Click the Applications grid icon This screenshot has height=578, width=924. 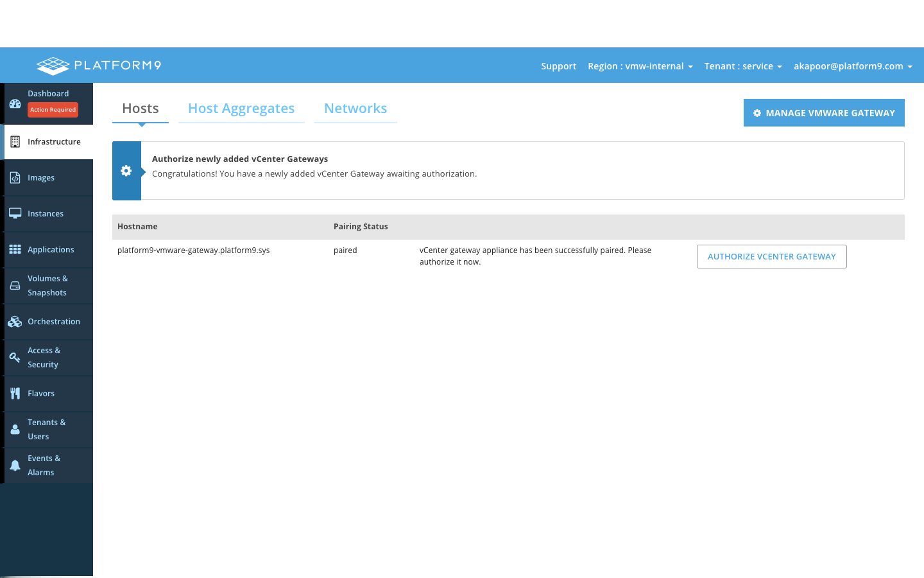click(15, 249)
